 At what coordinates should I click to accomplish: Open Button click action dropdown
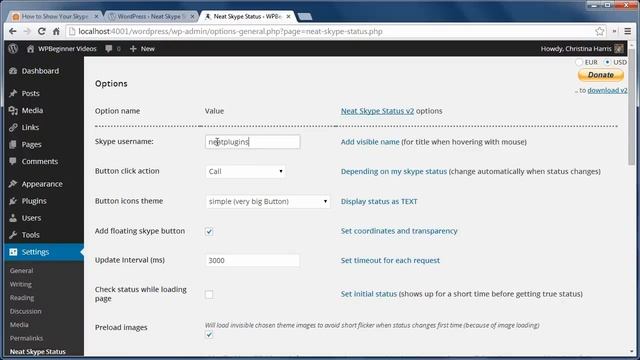[245, 171]
